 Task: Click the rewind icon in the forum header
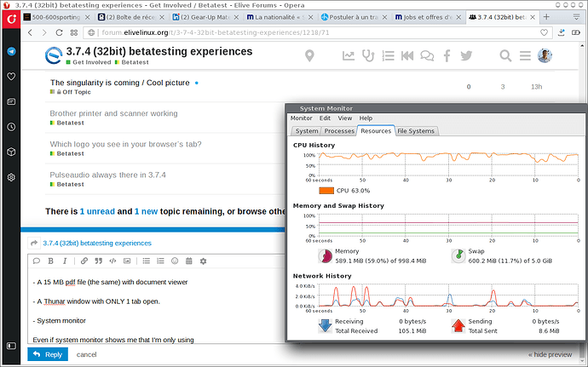(x=407, y=56)
